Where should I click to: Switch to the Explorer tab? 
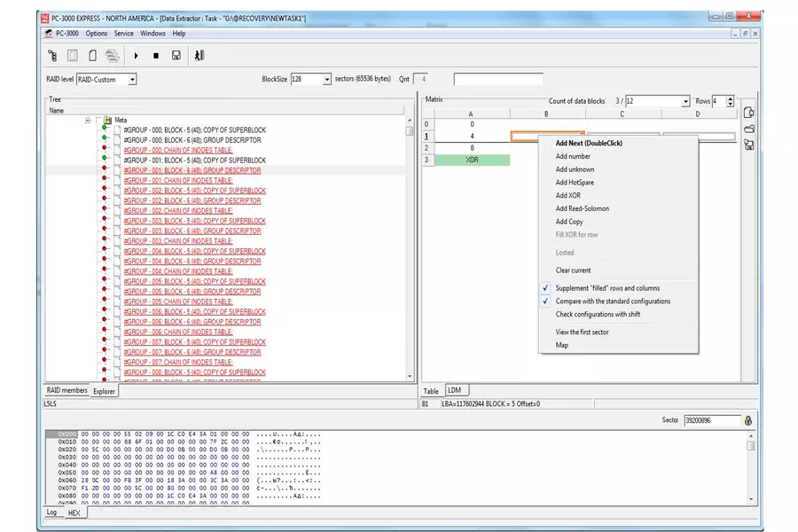click(104, 392)
